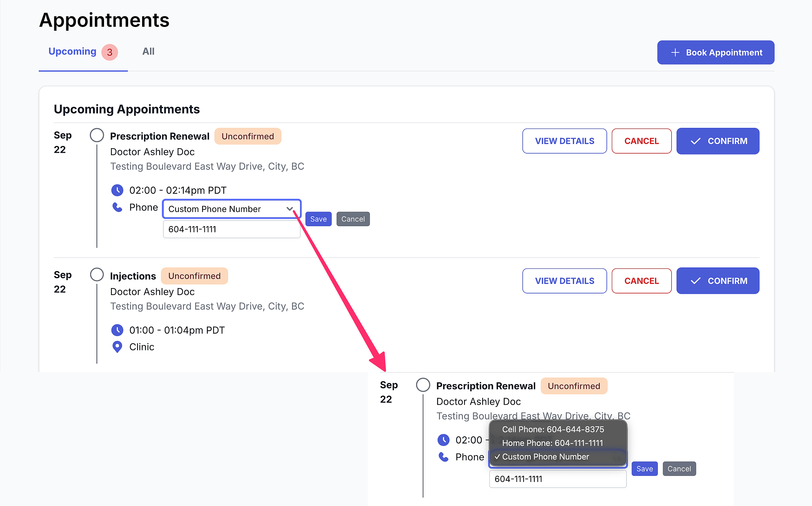812x506 pixels.
Task: Select radio circle in bottom Prescription Renewal card
Action: click(423, 385)
